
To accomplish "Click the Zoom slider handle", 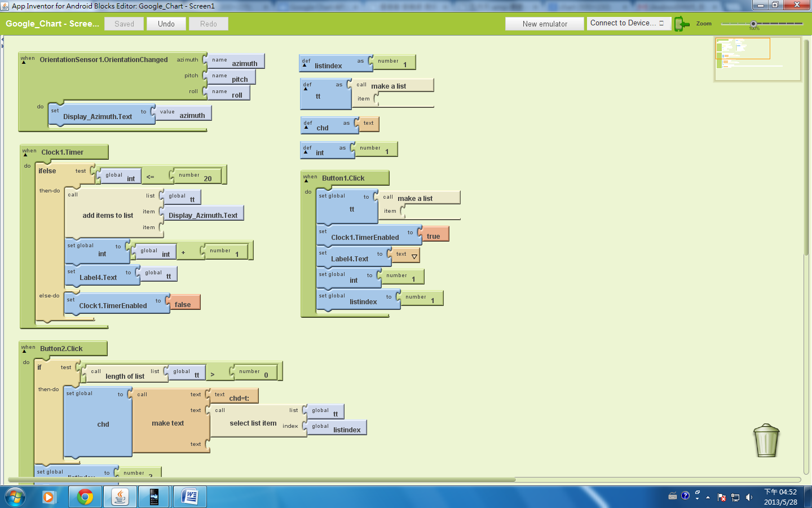I will (753, 24).
